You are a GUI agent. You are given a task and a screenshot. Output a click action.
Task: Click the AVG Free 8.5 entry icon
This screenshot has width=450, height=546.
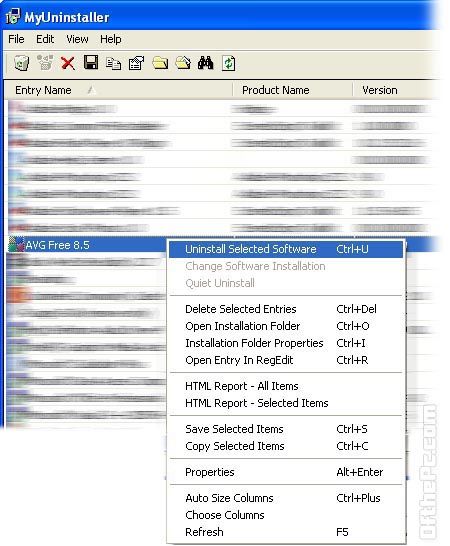[x=16, y=244]
